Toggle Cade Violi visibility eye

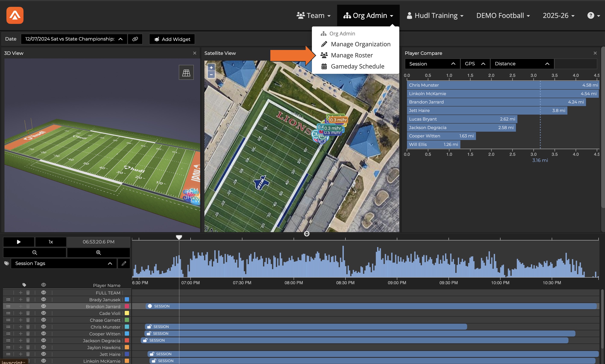[43, 313]
